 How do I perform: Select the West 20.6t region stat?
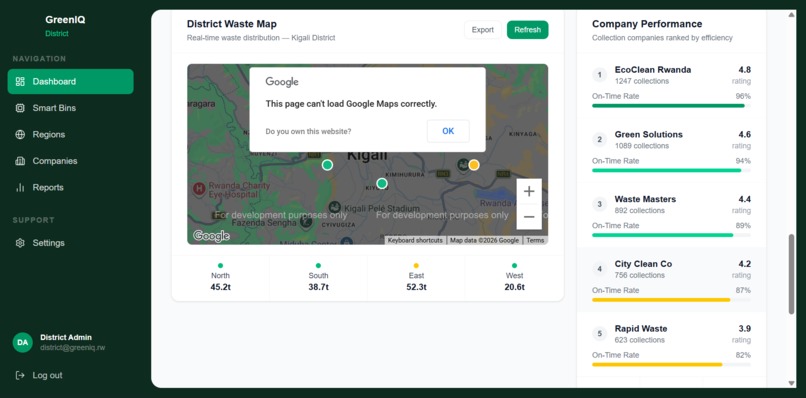(x=515, y=278)
